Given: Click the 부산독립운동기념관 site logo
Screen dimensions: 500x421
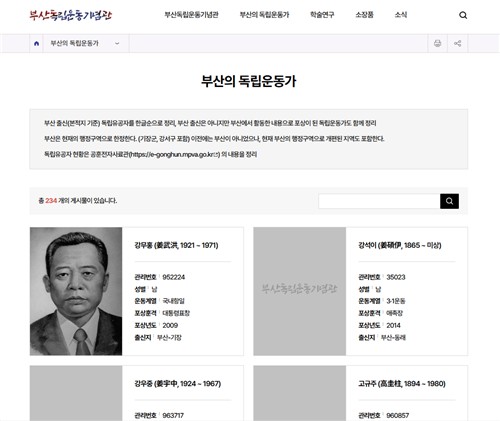Looking at the screenshot, I should (71, 15).
